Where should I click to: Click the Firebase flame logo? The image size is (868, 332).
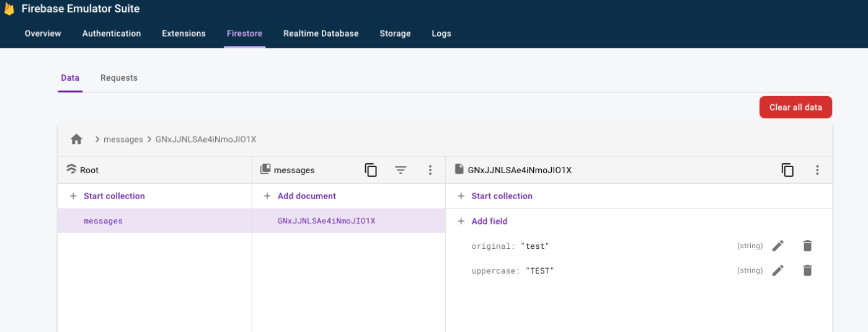pyautogui.click(x=9, y=9)
